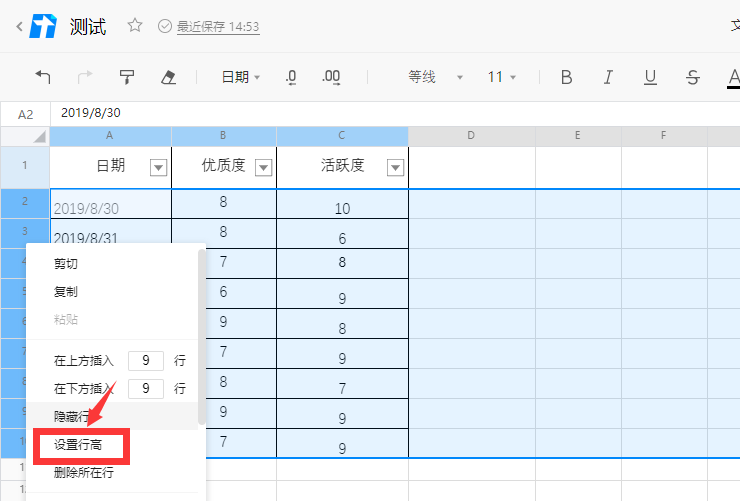Toggle strikethrough formatting

pos(693,77)
